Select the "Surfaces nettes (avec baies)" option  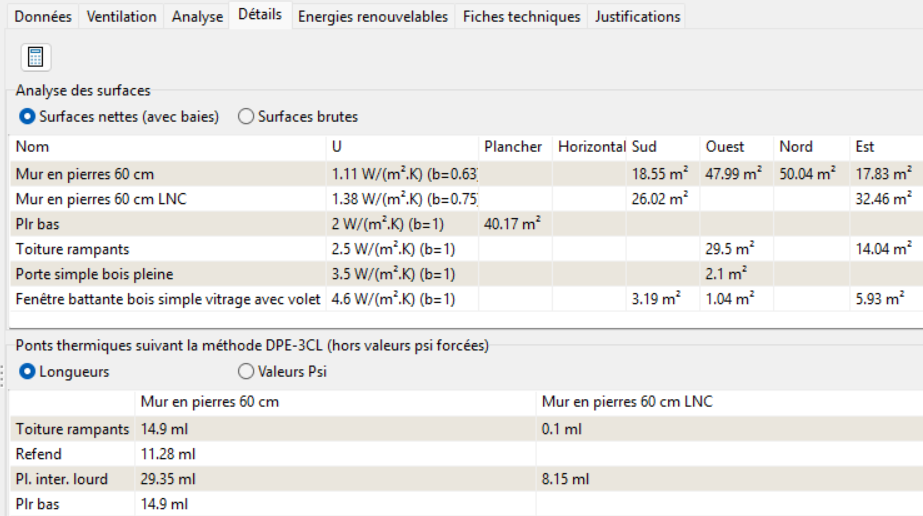click(28, 117)
